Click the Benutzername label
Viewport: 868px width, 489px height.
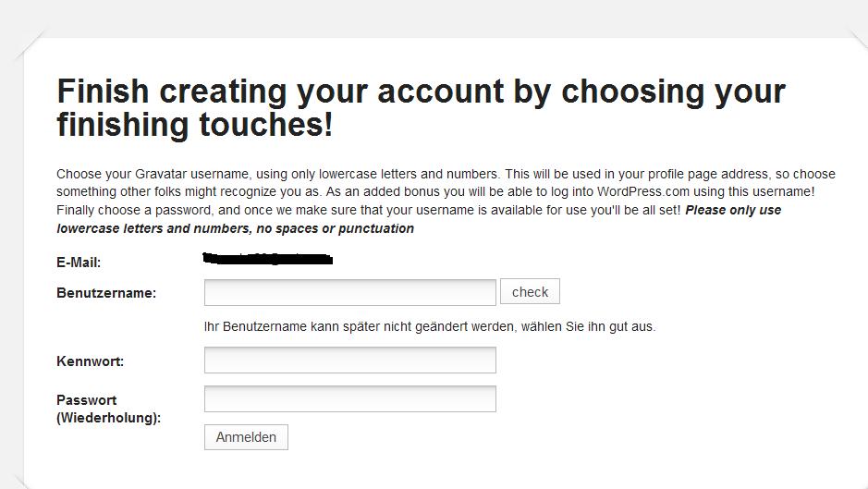click(106, 293)
